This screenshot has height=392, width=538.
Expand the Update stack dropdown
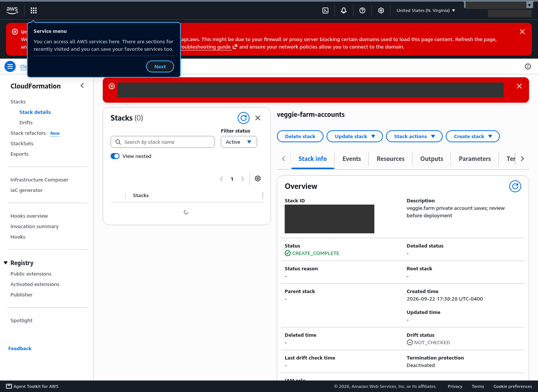[355, 136]
